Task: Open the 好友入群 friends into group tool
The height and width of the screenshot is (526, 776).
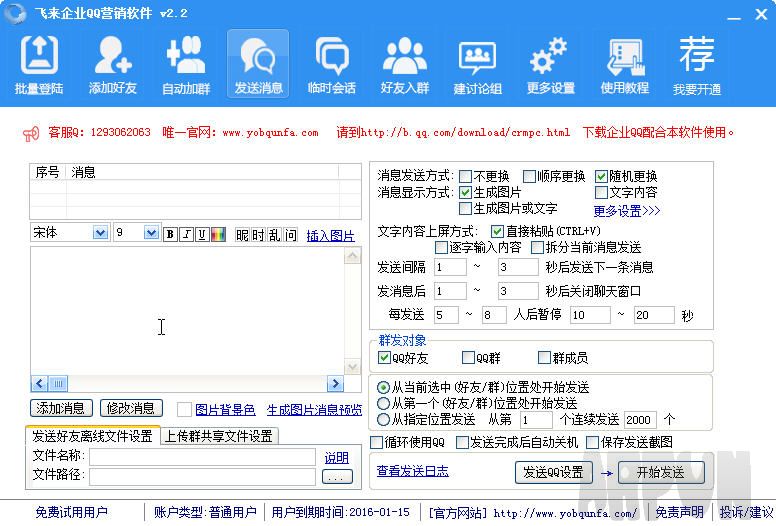Action: tap(405, 64)
